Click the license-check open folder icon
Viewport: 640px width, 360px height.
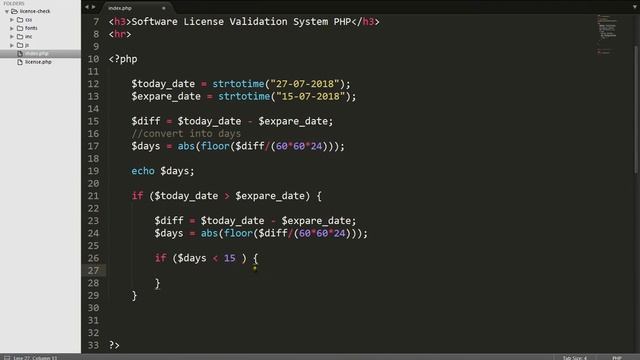click(x=14, y=11)
